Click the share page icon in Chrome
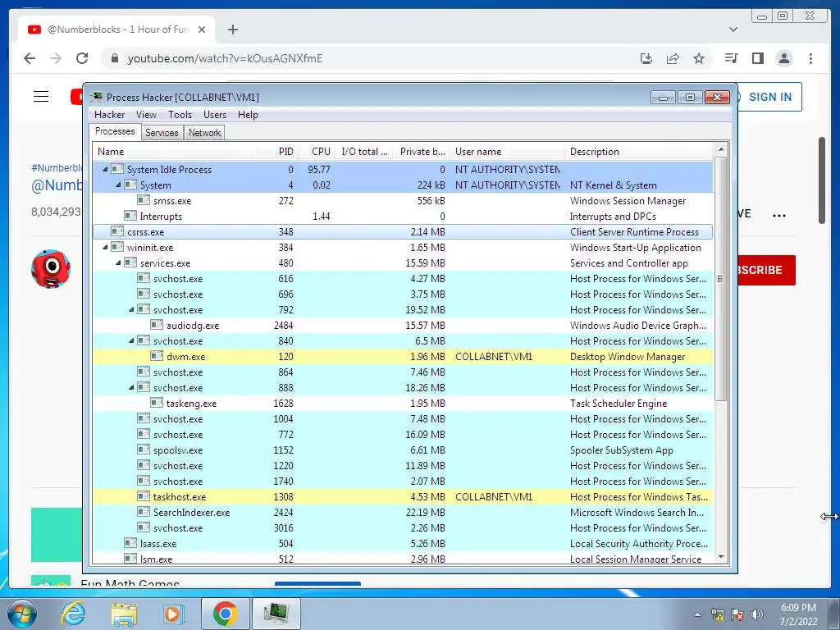Screen dimensions: 840x630 [x=673, y=58]
